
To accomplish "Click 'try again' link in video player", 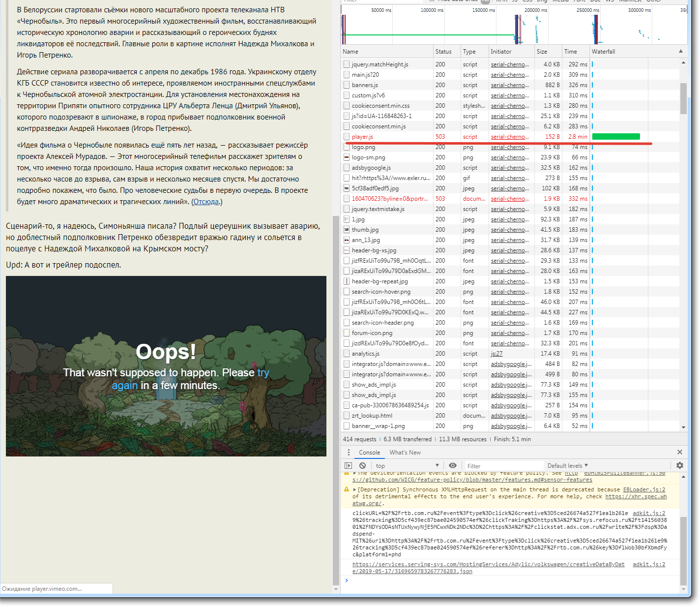I will (x=263, y=373).
